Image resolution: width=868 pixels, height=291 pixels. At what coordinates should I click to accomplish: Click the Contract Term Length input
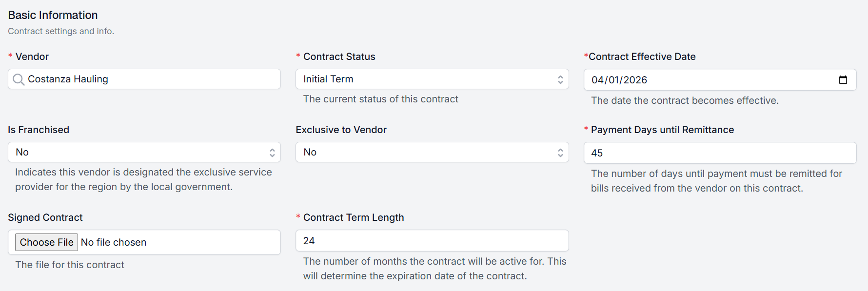pyautogui.click(x=432, y=241)
